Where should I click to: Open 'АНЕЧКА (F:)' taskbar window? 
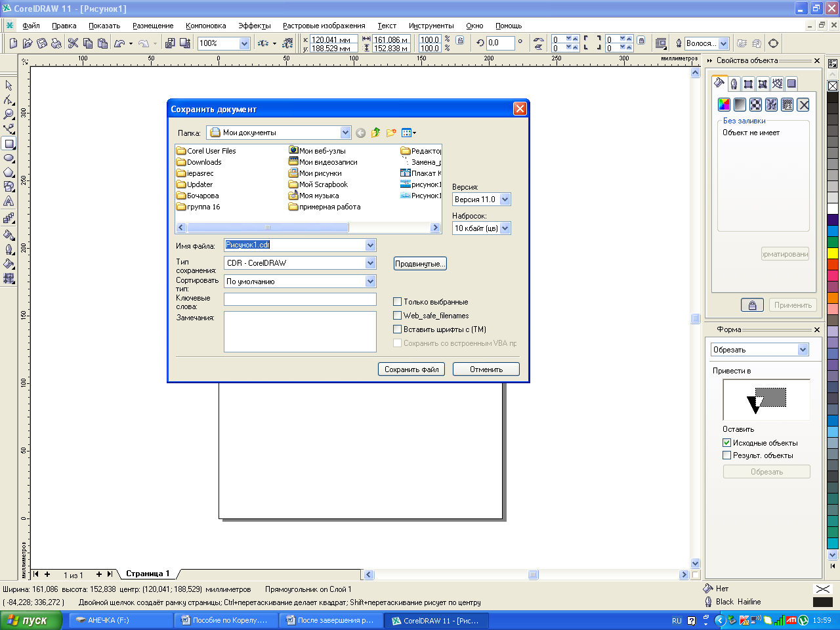tap(121, 620)
